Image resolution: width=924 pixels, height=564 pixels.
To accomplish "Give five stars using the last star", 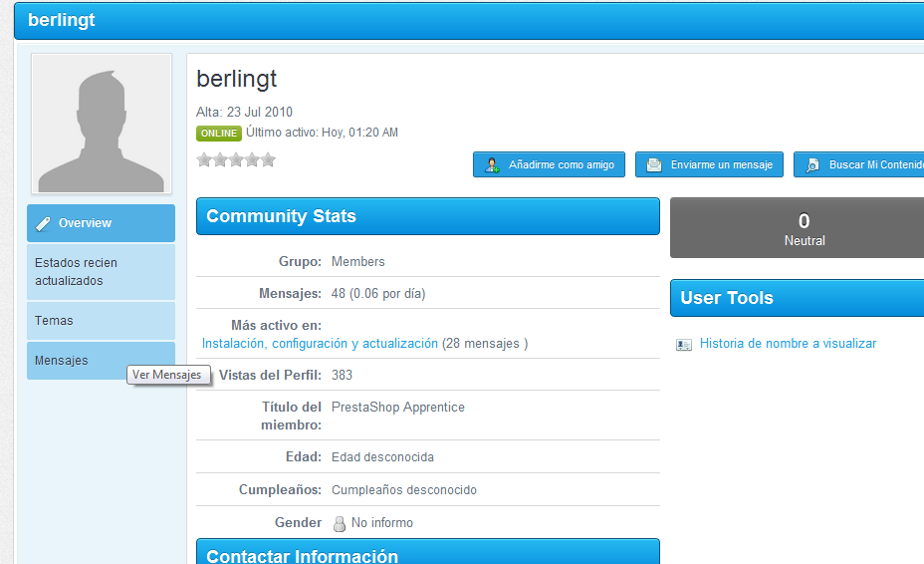I will pyautogui.click(x=268, y=159).
